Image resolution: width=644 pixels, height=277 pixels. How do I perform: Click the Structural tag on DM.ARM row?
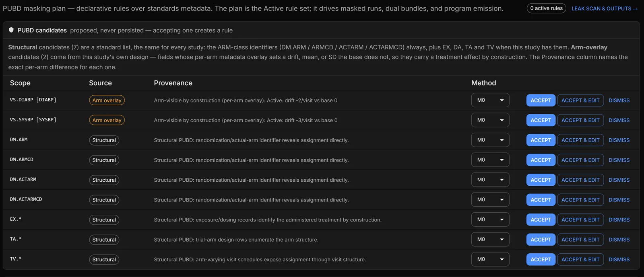104,140
